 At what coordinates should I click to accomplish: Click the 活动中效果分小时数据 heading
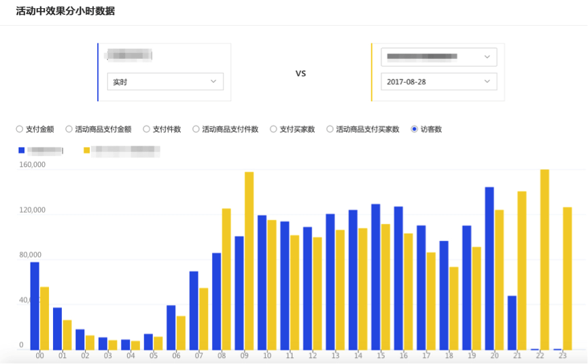65,11
